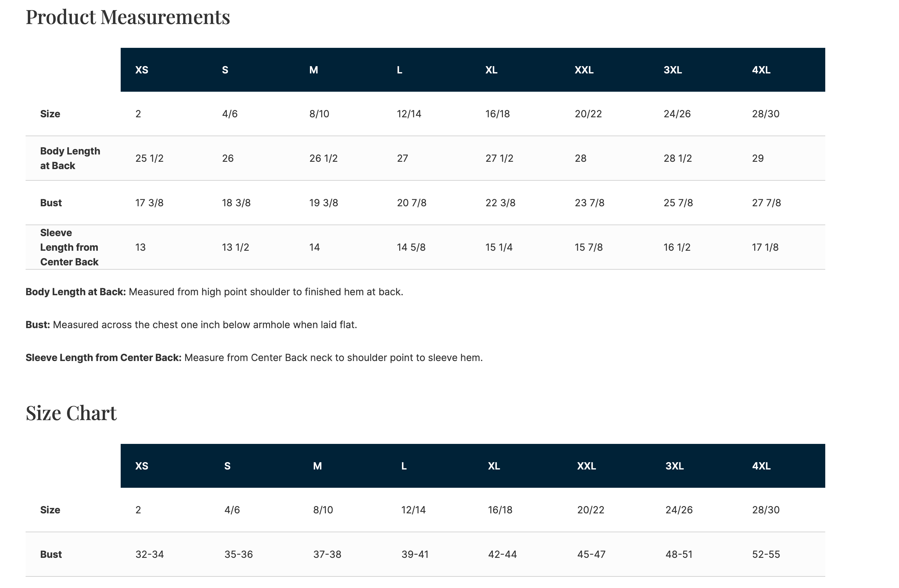Image resolution: width=899 pixels, height=588 pixels.
Task: Select the bust range 52-55
Action: tap(766, 554)
